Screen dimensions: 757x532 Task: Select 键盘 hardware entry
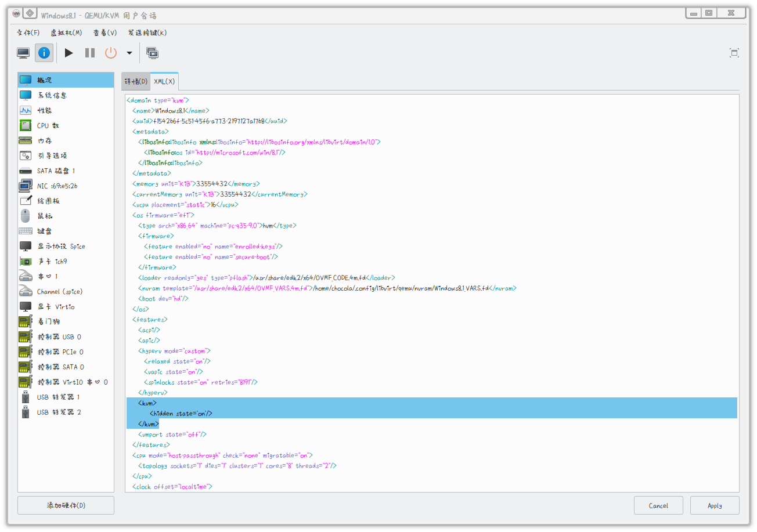pyautogui.click(x=66, y=231)
